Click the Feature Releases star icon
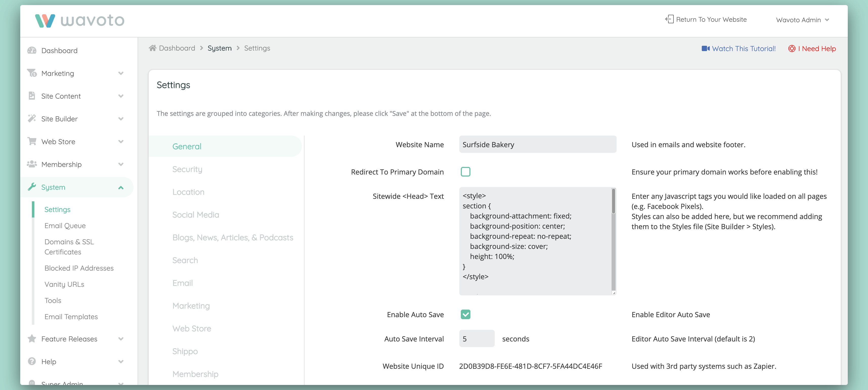This screenshot has height=390, width=868. tap(32, 339)
